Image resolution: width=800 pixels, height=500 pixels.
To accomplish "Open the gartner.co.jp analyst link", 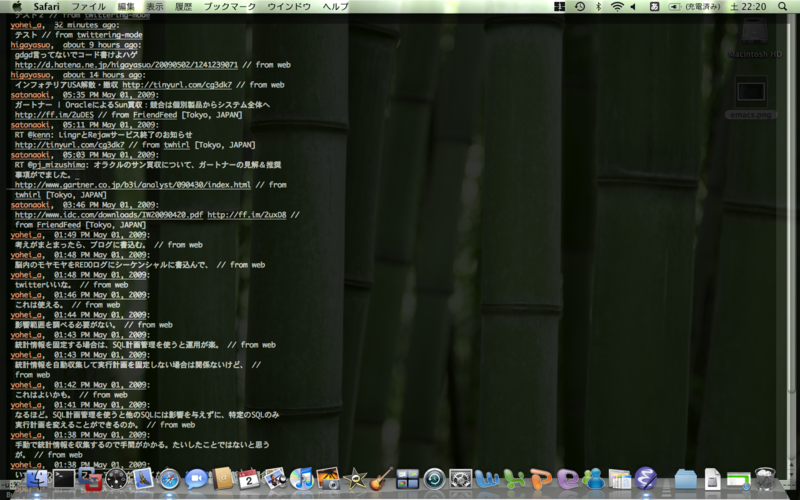I will pos(133,185).
